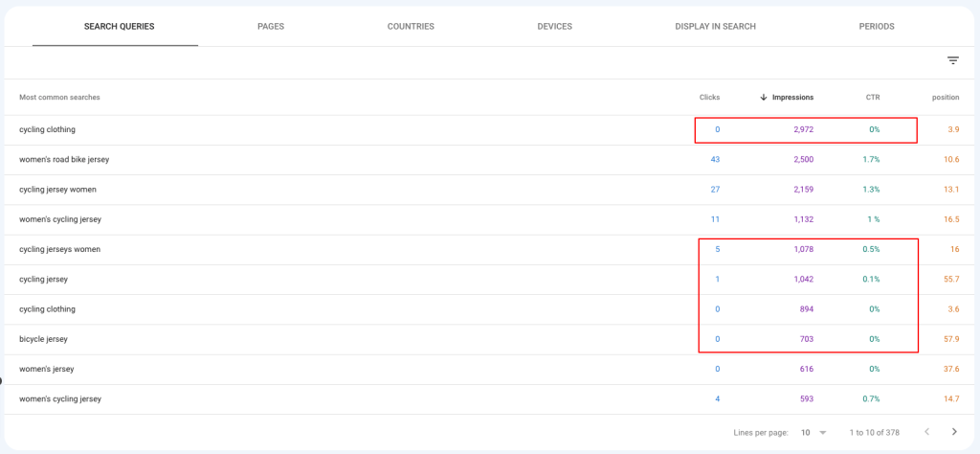Switch to the Pages tab

click(x=271, y=26)
